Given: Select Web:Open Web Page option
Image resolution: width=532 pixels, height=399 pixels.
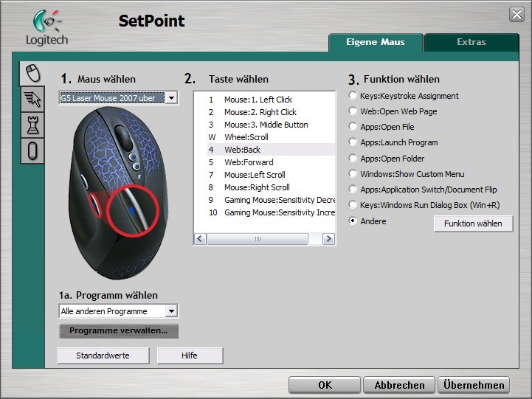Looking at the screenshot, I should click(393, 111).
